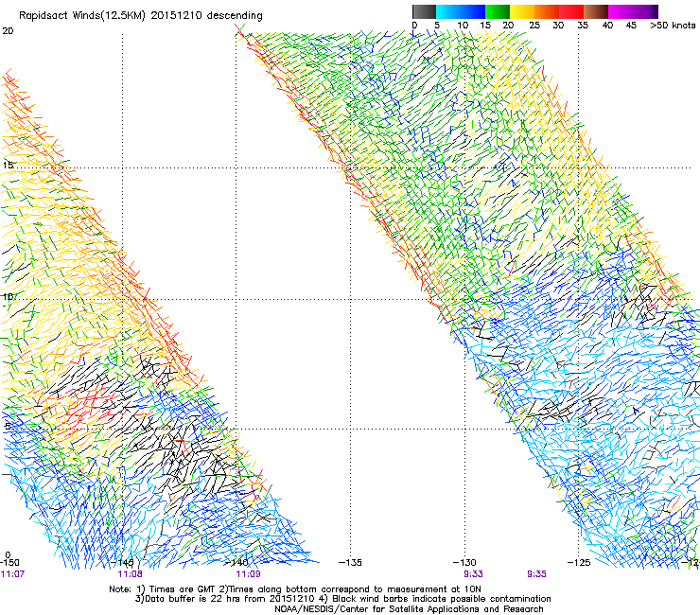Click the '40' label under the color bar

pos(607,26)
